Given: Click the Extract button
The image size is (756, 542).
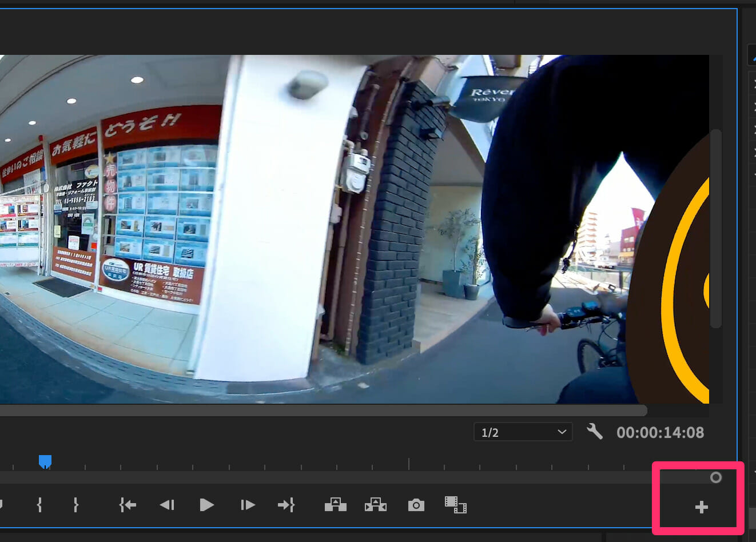Looking at the screenshot, I should point(375,505).
